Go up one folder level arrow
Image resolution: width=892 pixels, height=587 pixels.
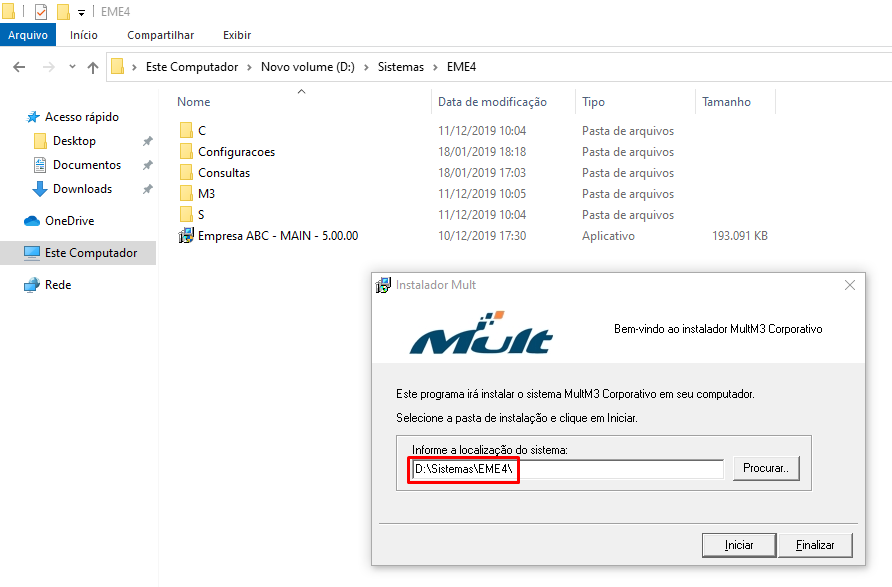(x=93, y=68)
